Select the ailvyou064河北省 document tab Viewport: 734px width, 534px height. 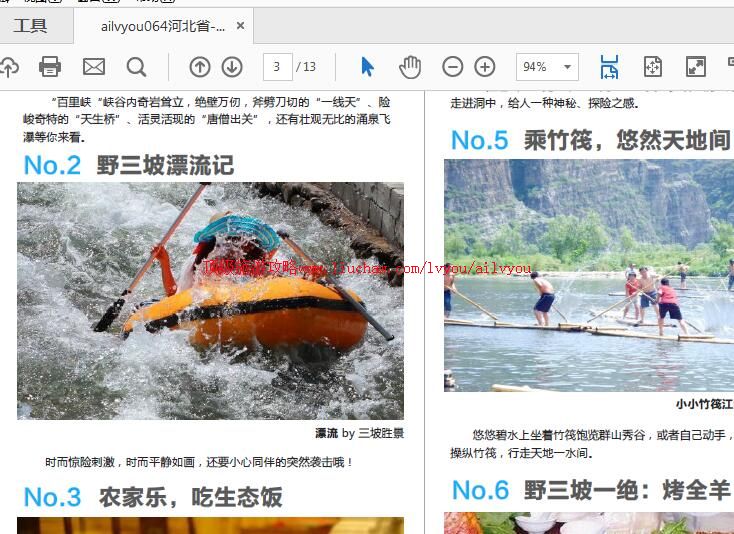(x=163, y=26)
